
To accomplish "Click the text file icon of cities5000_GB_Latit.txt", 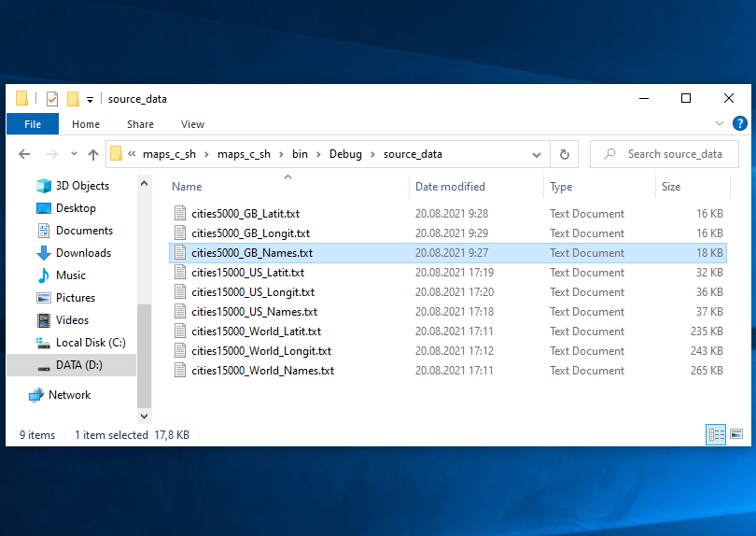I will [x=180, y=213].
